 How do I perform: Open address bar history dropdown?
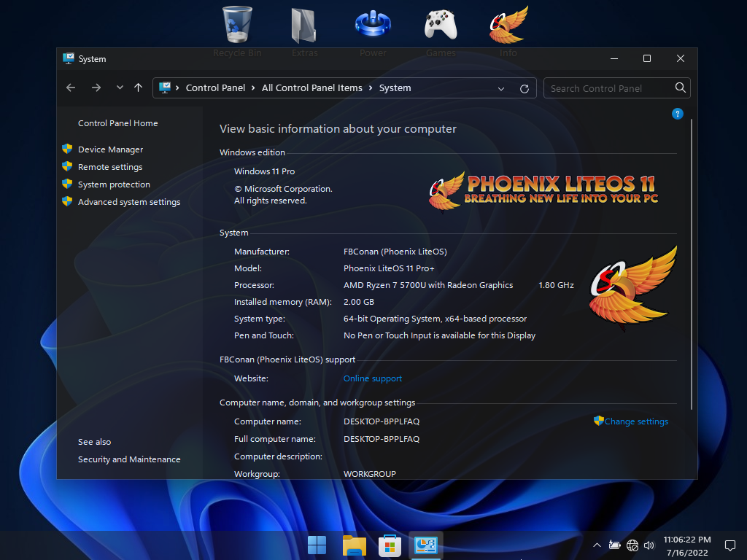501,88
